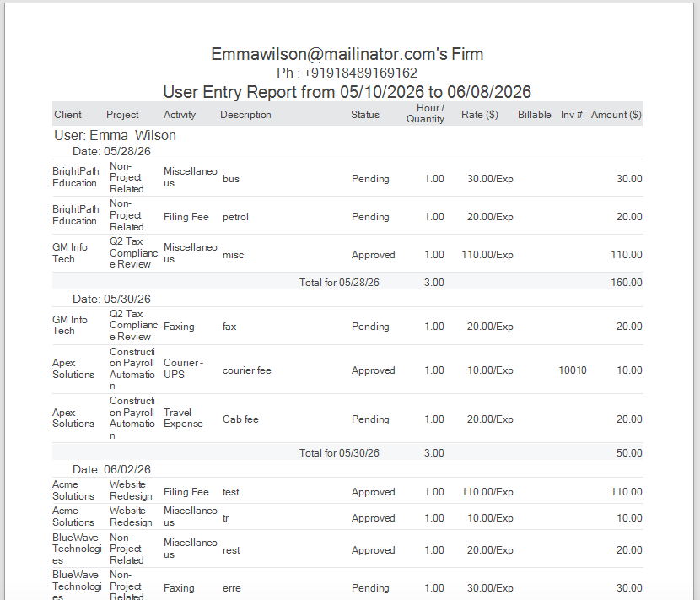Click the Acme Solutions client in the test row
The image size is (700, 600).
73,490
